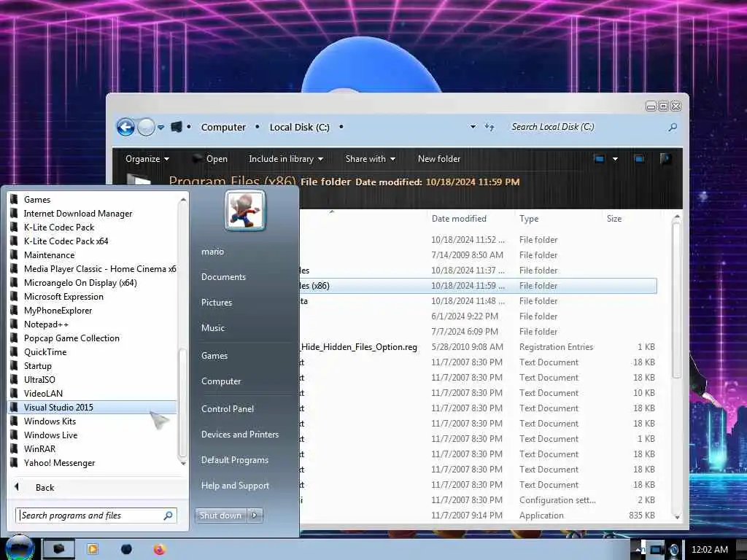
Task: Go back in the Explorer window
Action: (125, 127)
